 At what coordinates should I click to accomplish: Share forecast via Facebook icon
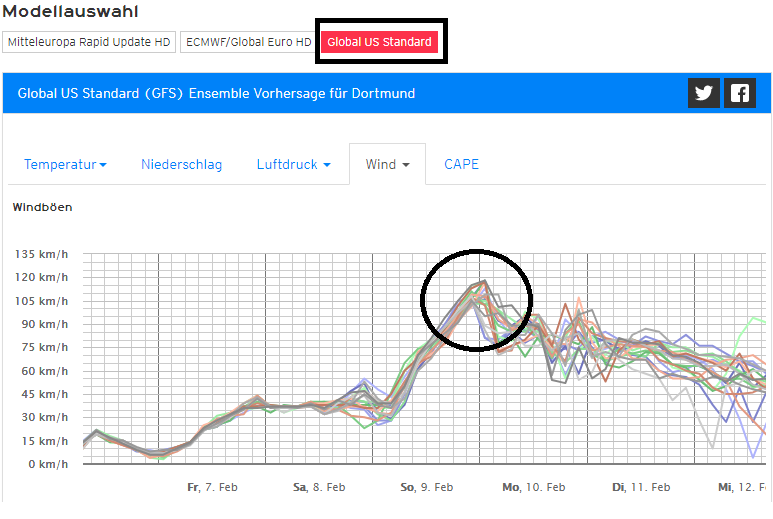click(740, 93)
